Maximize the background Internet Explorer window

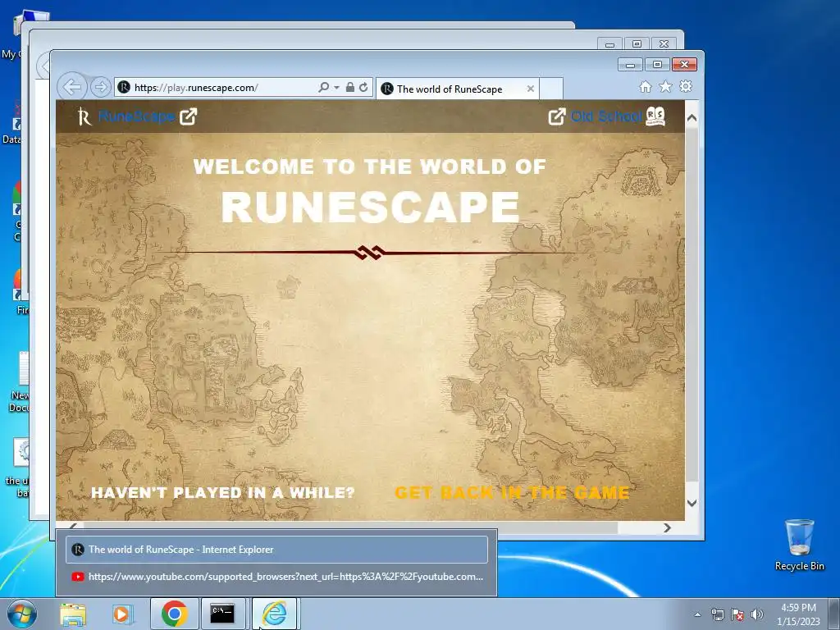637,44
